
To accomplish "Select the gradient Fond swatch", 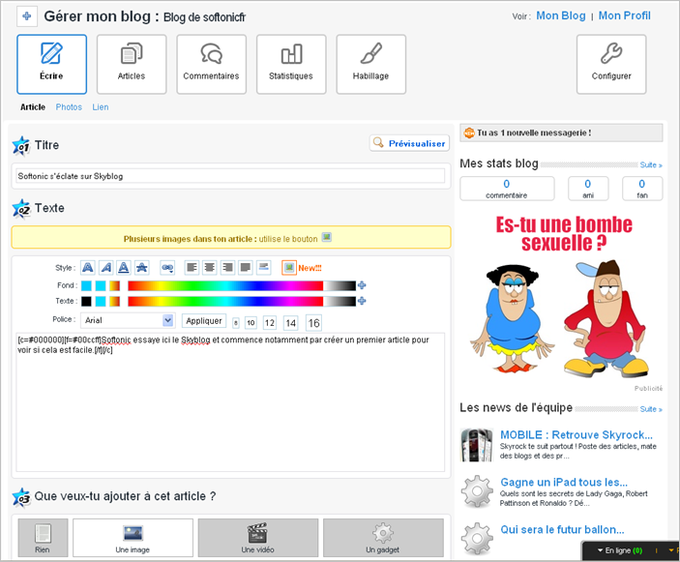I will pyautogui.click(x=114, y=285).
